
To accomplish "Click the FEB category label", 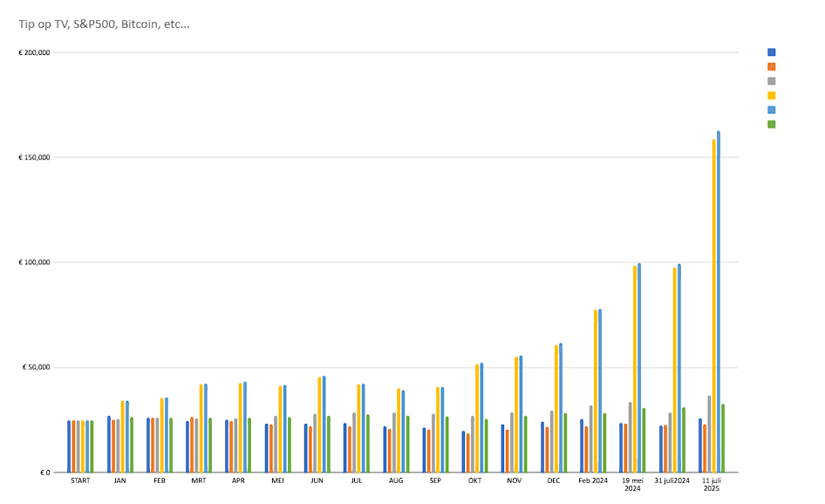I will (x=160, y=480).
